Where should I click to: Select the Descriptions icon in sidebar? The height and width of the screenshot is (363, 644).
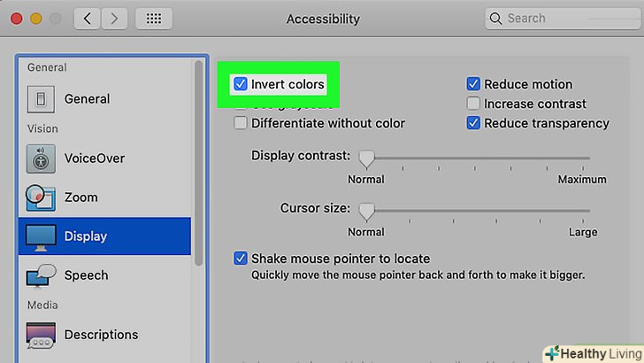point(40,335)
